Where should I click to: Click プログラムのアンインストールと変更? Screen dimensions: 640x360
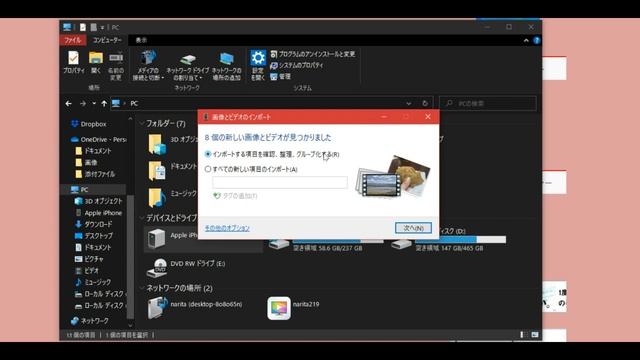pyautogui.click(x=313, y=54)
